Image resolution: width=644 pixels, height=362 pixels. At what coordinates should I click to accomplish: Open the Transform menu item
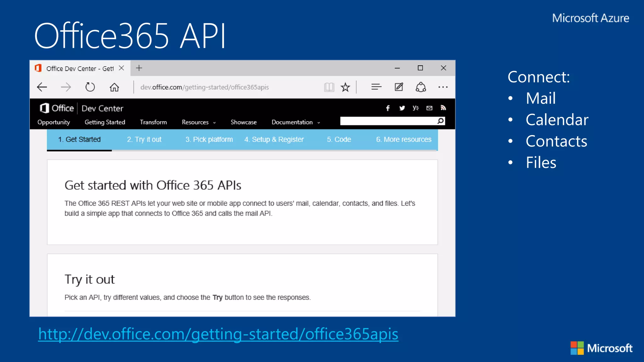153,122
